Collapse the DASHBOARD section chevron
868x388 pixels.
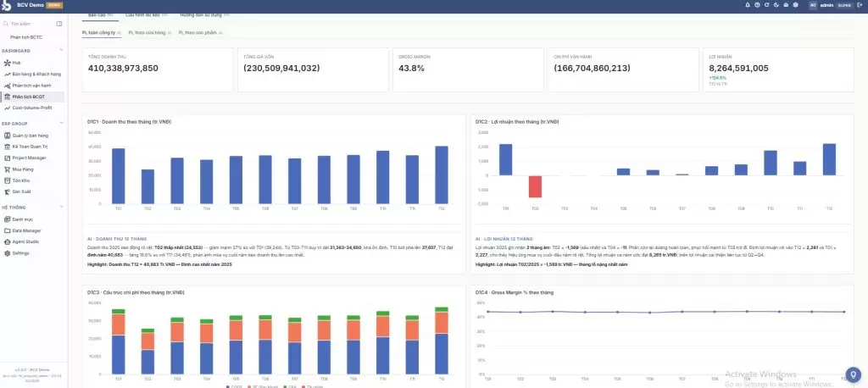61,51
